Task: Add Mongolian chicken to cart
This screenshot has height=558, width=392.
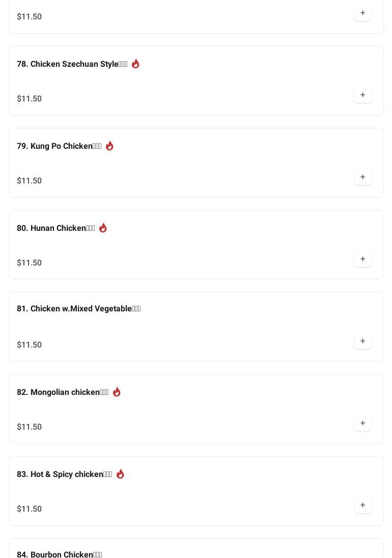Action: [x=362, y=423]
